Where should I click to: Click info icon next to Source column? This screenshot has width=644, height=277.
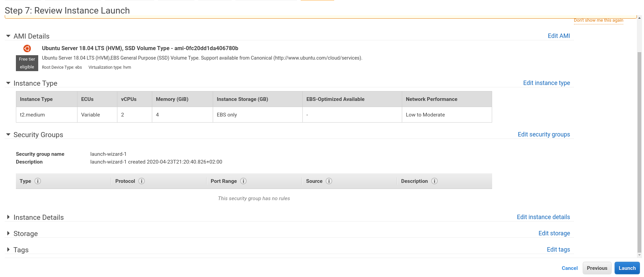[x=329, y=181]
